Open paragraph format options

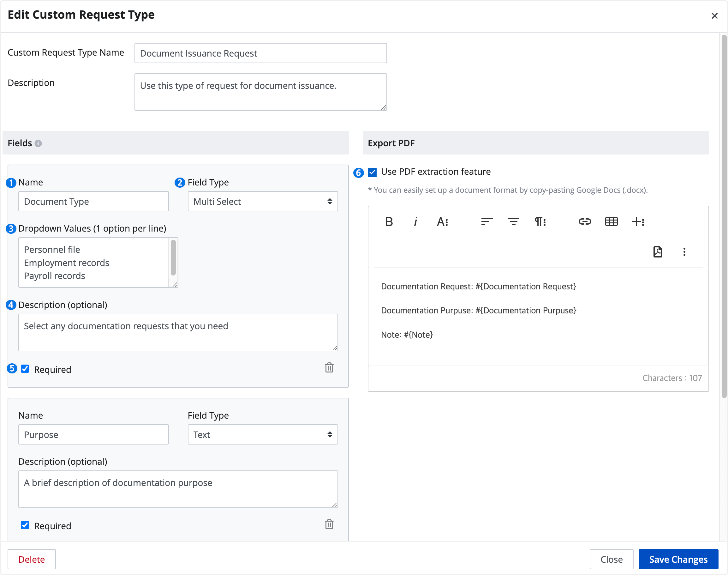(540, 221)
